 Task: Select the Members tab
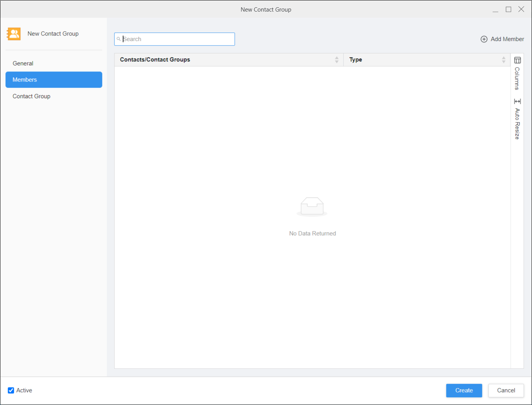[54, 80]
